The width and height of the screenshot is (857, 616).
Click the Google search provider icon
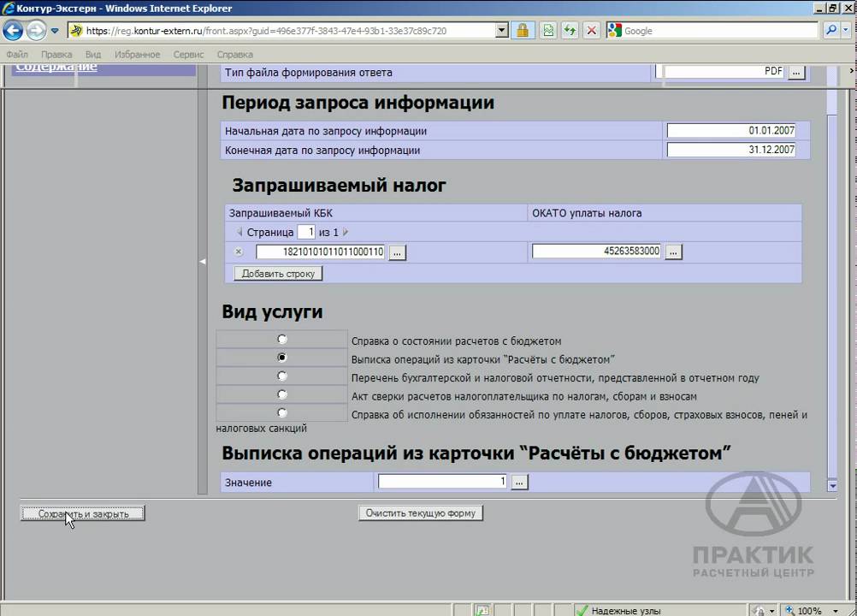coord(615,31)
